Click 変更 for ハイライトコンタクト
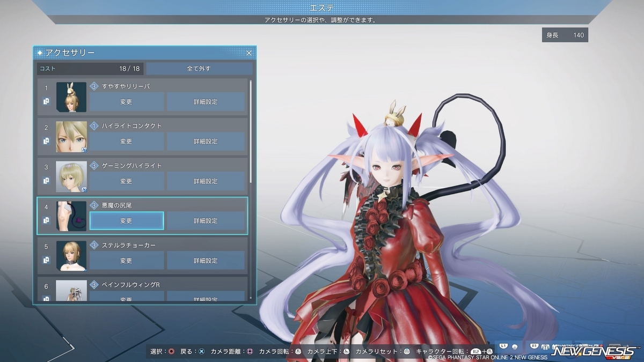 coord(126,141)
